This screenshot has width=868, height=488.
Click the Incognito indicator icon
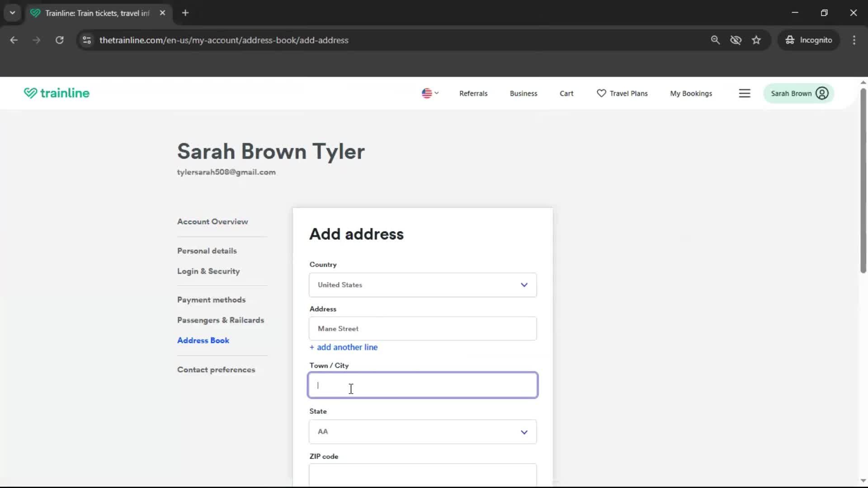coord(789,40)
